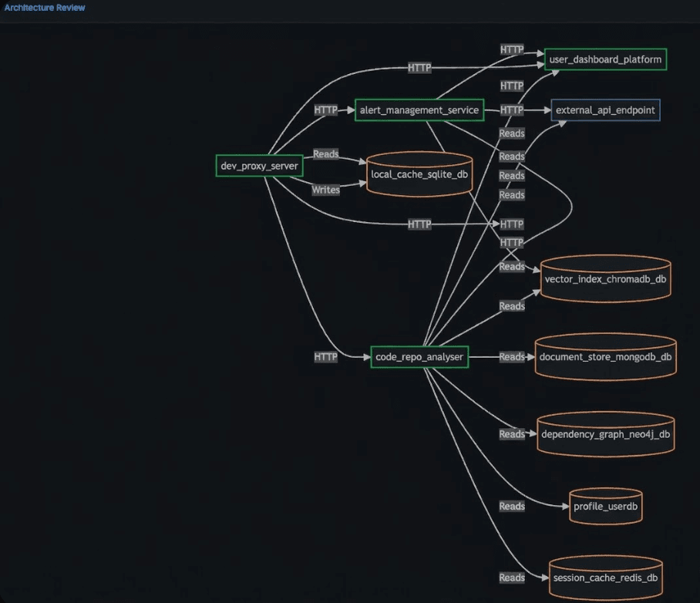Image resolution: width=700 pixels, height=603 pixels.
Task: Select the document_store_mongodb_db cylinder
Action: point(605,357)
